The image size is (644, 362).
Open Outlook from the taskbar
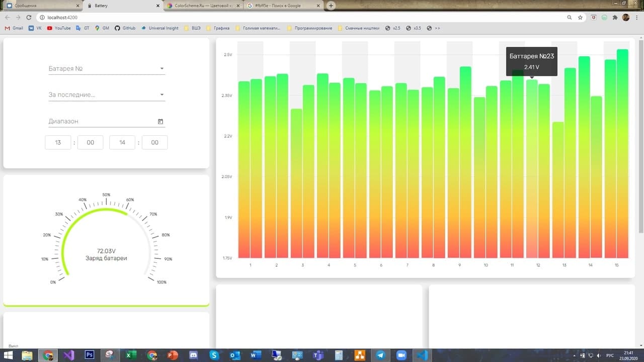pyautogui.click(x=235, y=355)
